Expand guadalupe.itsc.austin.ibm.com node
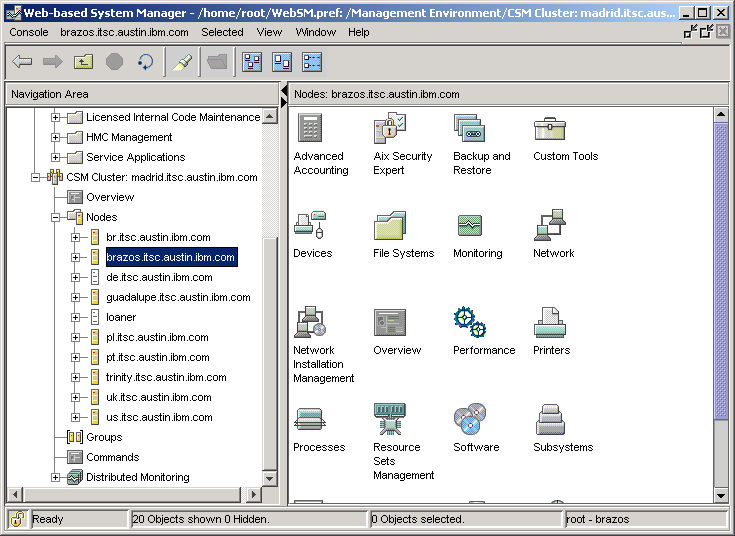The image size is (735, 536). click(75, 297)
